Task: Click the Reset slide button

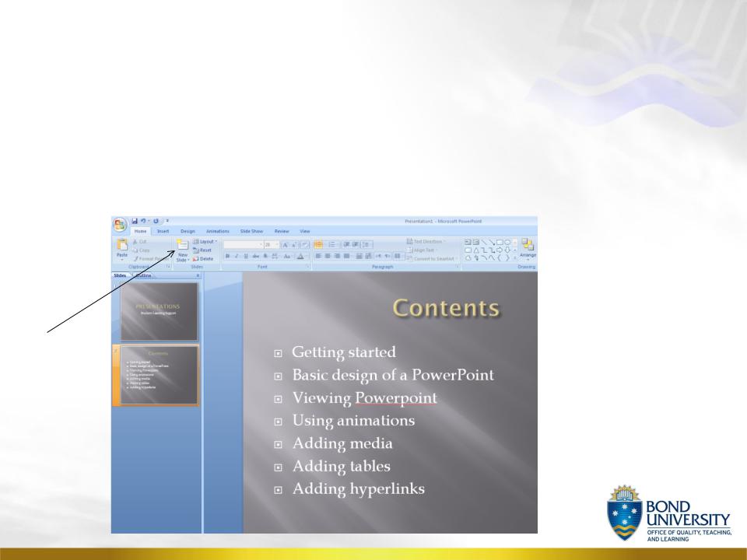Action: click(202, 250)
